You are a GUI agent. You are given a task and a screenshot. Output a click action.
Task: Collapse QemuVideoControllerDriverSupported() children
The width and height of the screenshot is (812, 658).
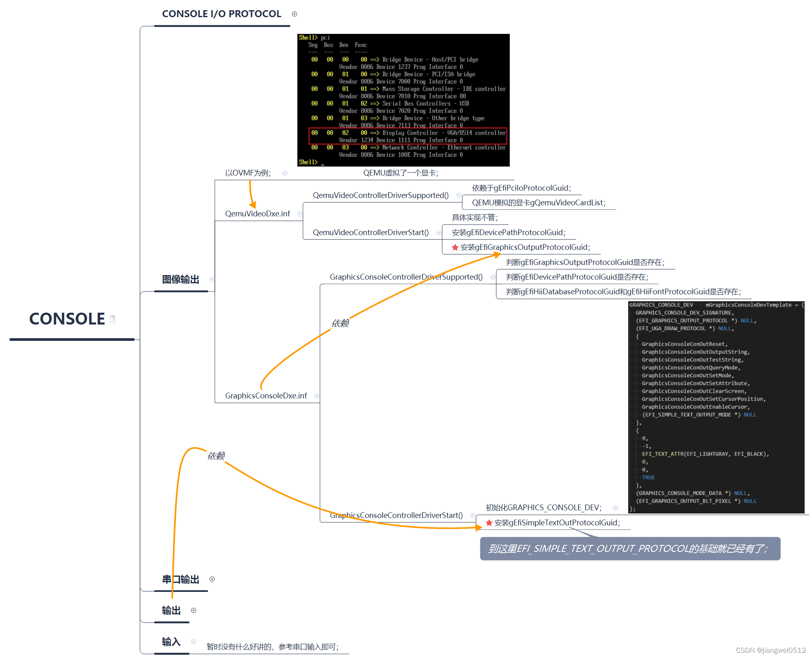[459, 196]
